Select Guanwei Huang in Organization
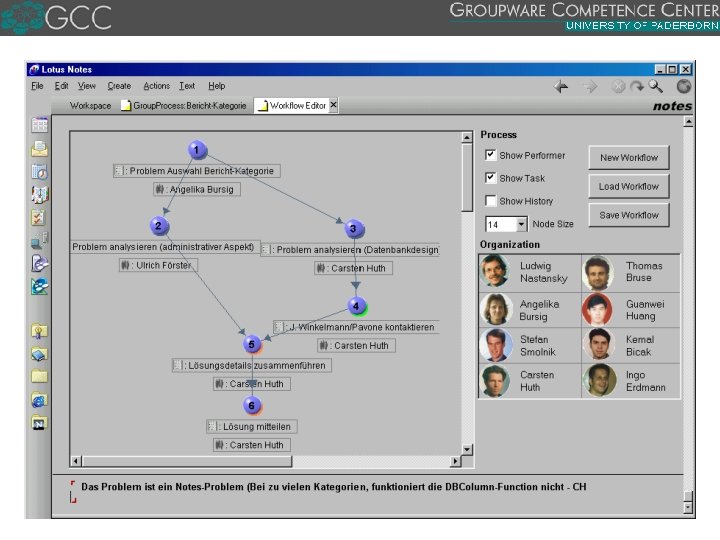720x540 pixels. 630,310
